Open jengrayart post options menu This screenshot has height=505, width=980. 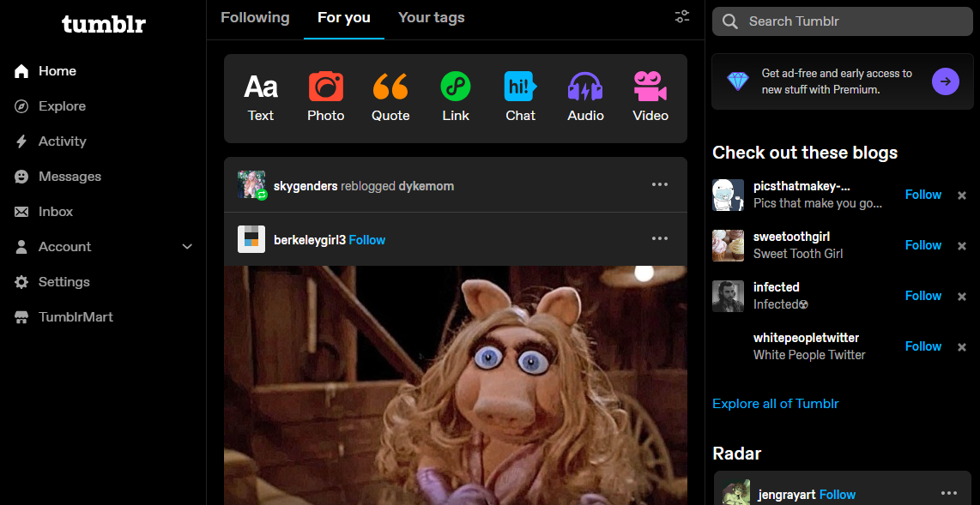coord(949,492)
